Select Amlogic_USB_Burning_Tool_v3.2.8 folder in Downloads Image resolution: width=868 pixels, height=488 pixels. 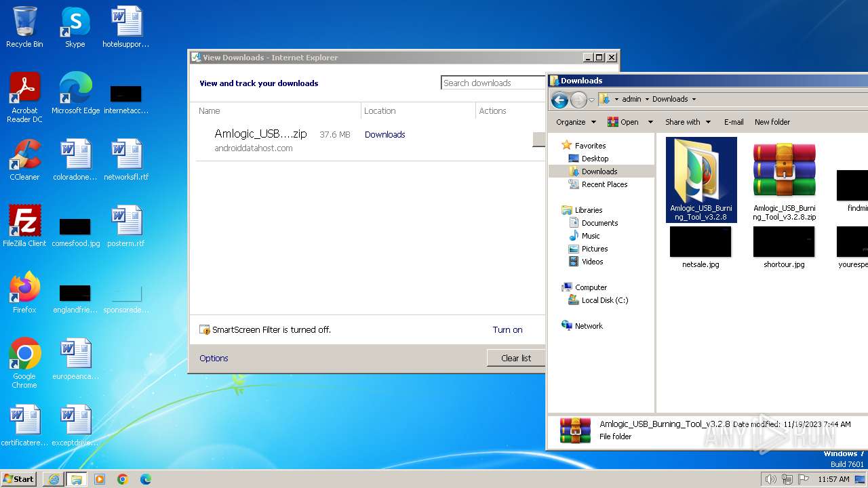pos(701,180)
